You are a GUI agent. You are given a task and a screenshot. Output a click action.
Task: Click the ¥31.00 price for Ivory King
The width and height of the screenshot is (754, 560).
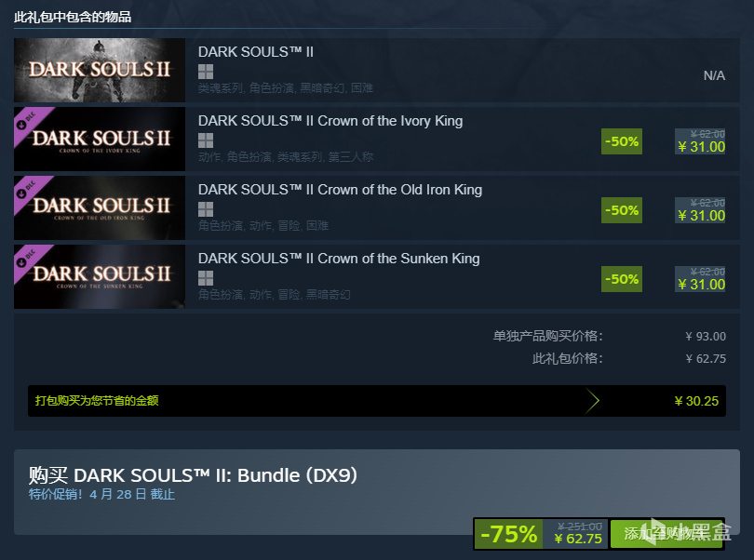click(x=701, y=147)
